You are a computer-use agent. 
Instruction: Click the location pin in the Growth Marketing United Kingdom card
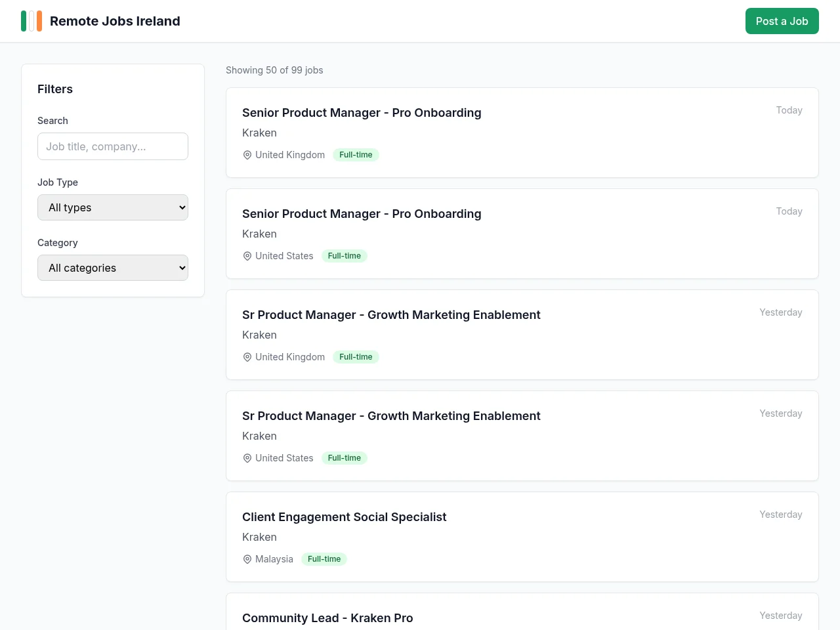coord(247,357)
